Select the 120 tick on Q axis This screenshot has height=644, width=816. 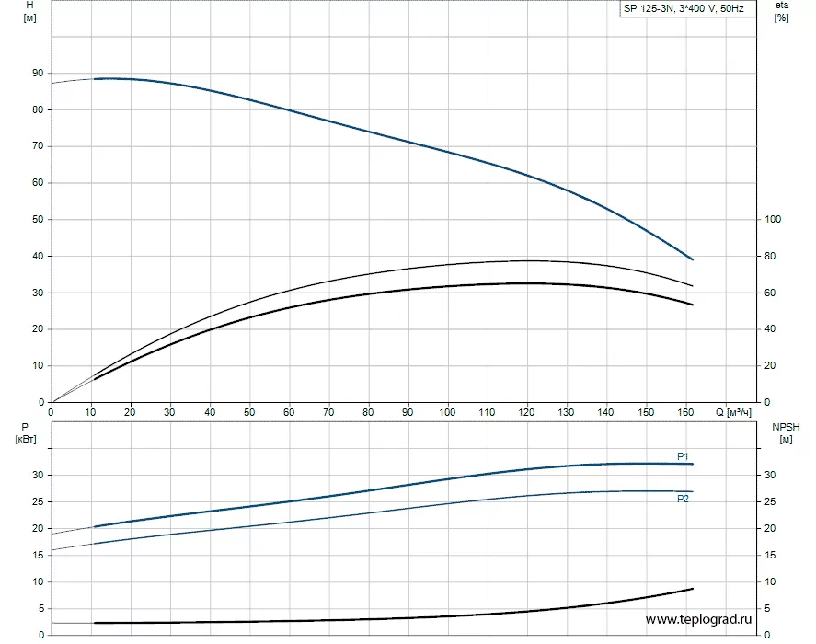click(x=526, y=412)
